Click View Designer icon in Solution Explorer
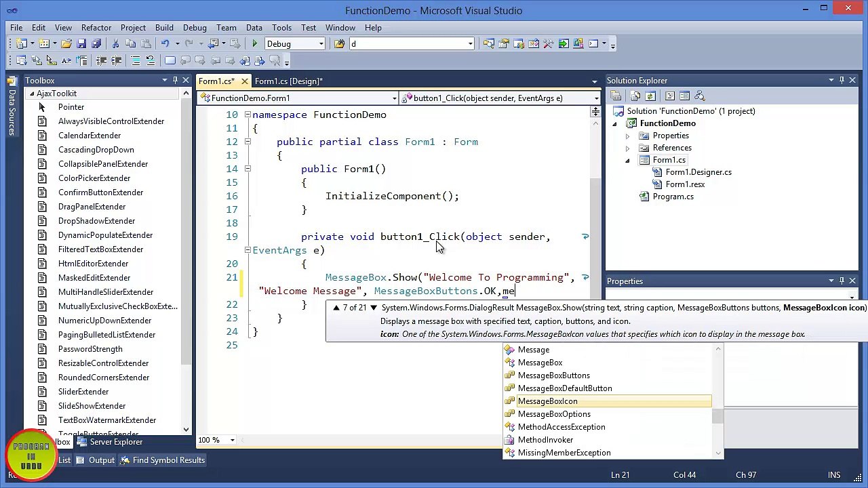The image size is (868, 488). 684,96
